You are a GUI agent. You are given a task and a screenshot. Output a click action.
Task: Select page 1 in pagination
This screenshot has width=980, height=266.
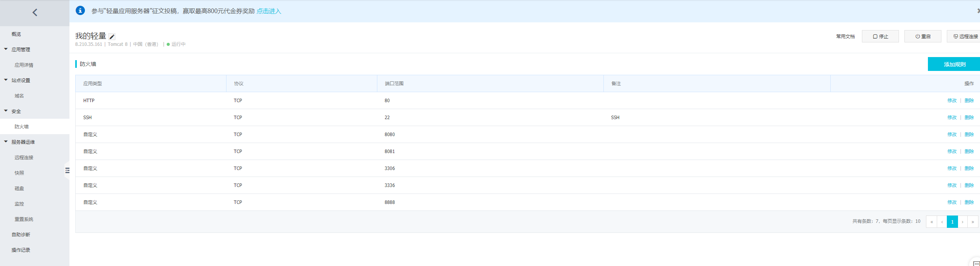(952, 222)
